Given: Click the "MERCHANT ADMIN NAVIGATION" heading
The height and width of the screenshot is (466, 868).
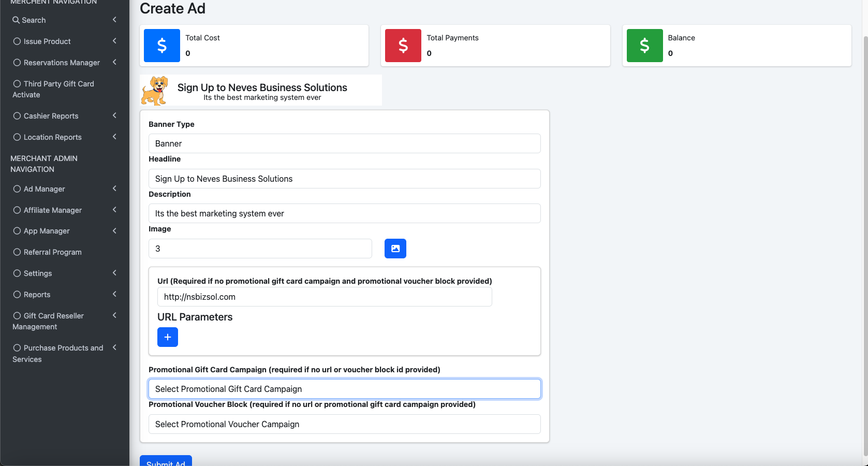Looking at the screenshot, I should click(44, 164).
